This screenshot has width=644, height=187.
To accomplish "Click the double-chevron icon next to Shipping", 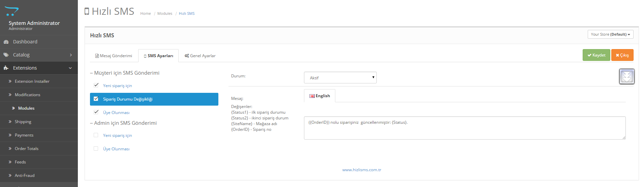I will tap(10, 122).
